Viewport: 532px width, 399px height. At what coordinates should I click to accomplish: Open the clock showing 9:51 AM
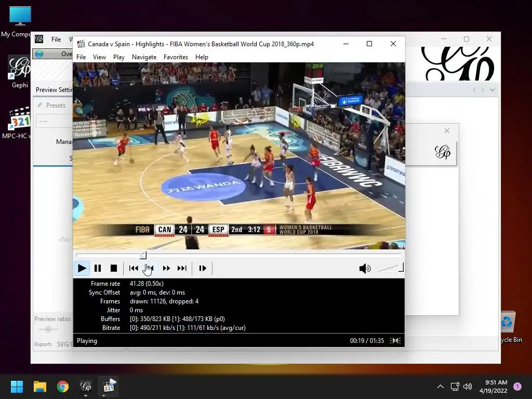coord(494,387)
